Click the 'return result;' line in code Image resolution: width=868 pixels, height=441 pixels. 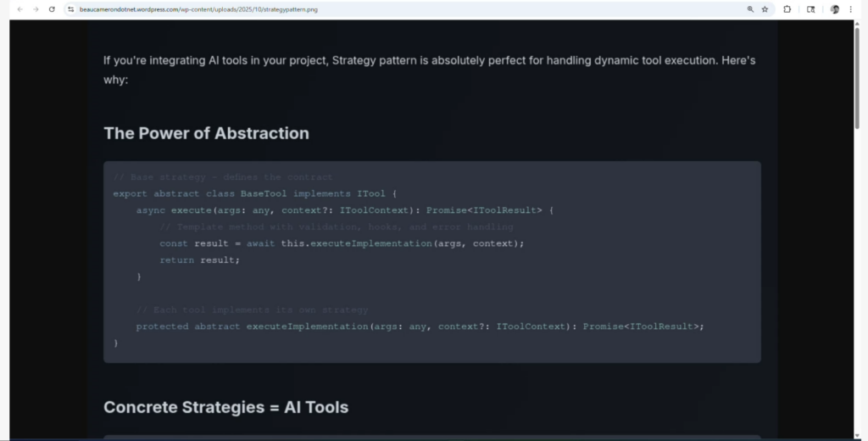point(199,260)
